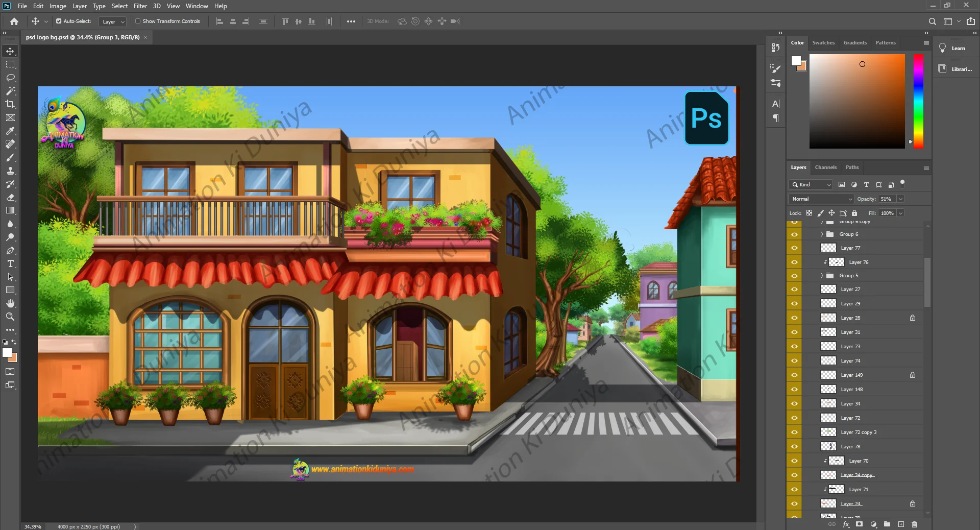Open the blend mode Normal dropdown
Screen dimensions: 980x530
[821, 199]
